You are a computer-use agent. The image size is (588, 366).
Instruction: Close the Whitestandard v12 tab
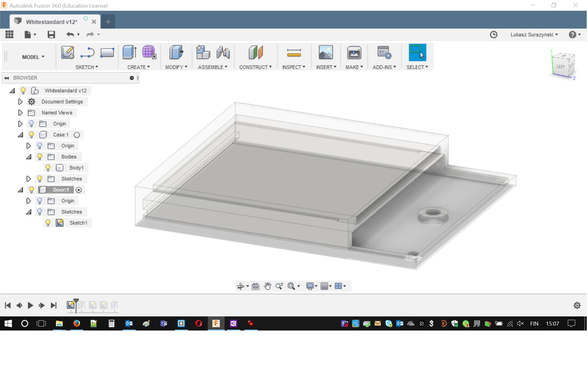[x=94, y=22]
